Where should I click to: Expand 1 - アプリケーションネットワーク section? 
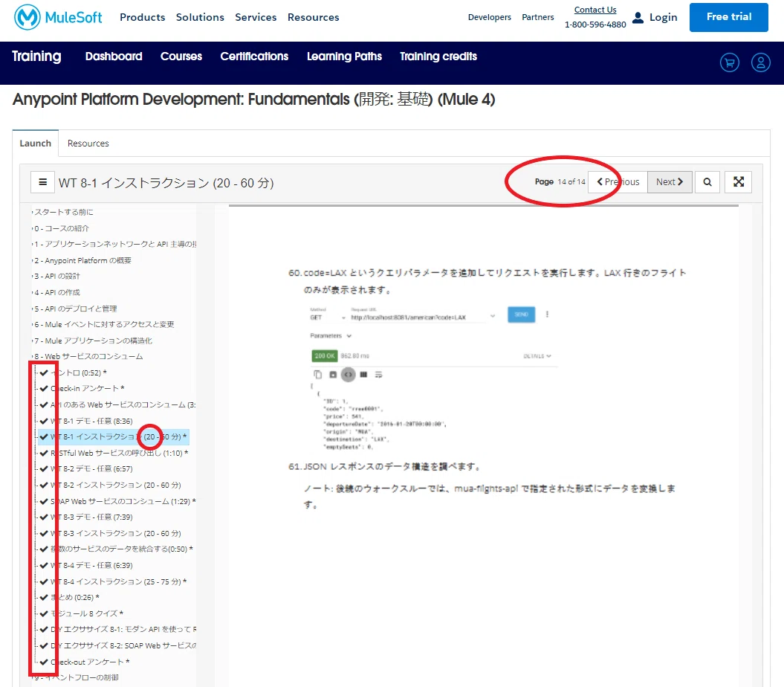pyautogui.click(x=114, y=244)
